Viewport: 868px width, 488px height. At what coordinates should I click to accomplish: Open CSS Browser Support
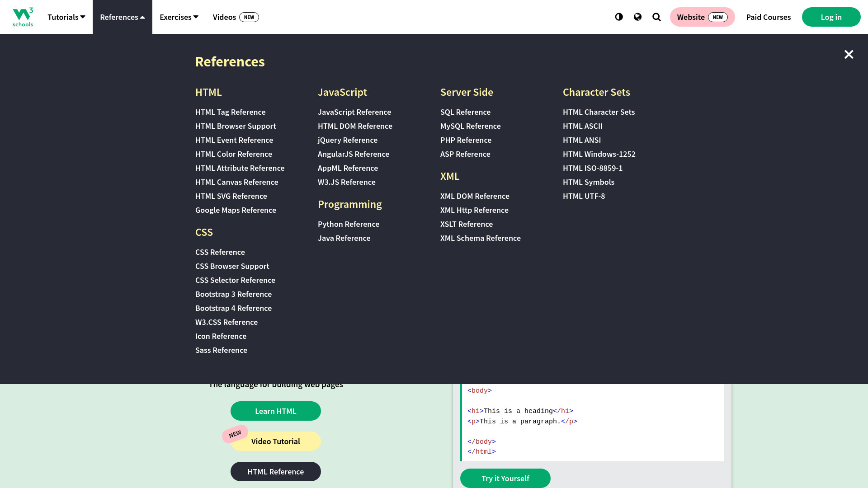coord(232,266)
